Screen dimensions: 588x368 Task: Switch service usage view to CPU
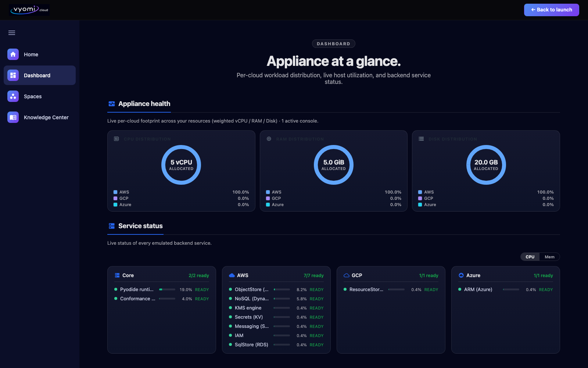[530, 257]
